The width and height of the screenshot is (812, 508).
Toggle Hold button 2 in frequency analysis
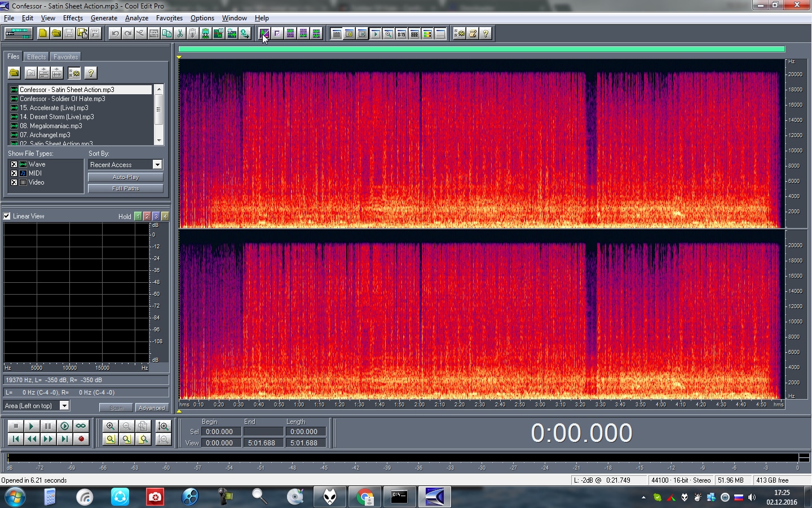147,216
